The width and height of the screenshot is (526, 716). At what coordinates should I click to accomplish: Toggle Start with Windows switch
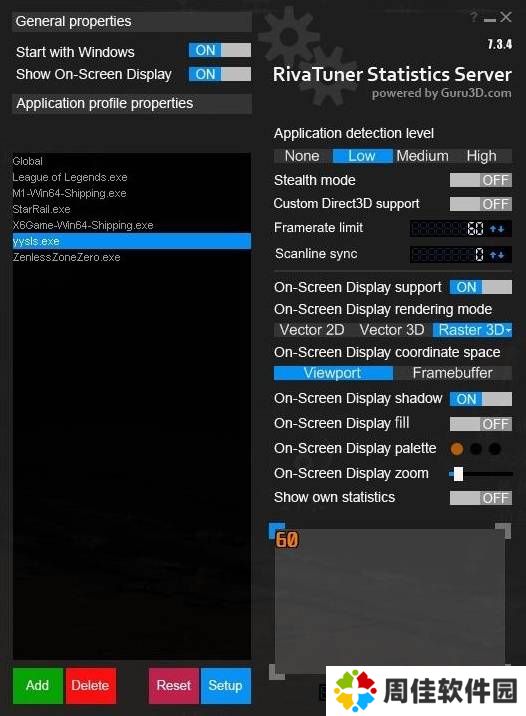(x=220, y=50)
